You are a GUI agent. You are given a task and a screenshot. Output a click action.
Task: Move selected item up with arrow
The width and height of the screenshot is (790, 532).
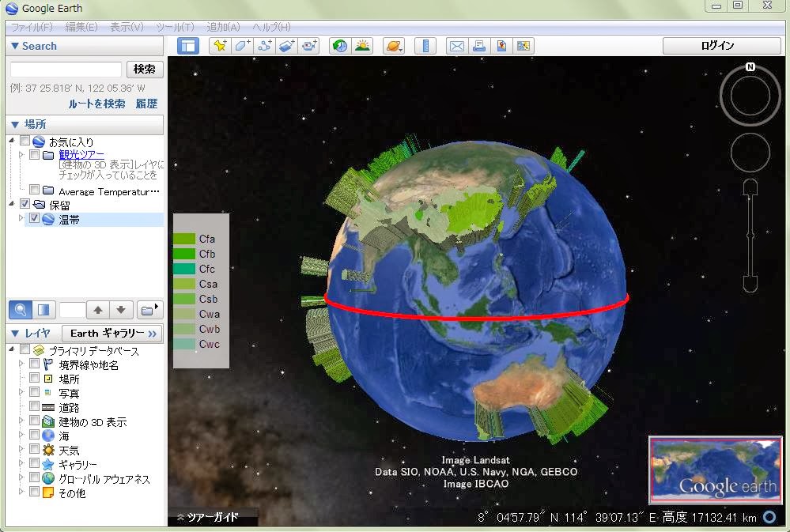click(x=98, y=310)
